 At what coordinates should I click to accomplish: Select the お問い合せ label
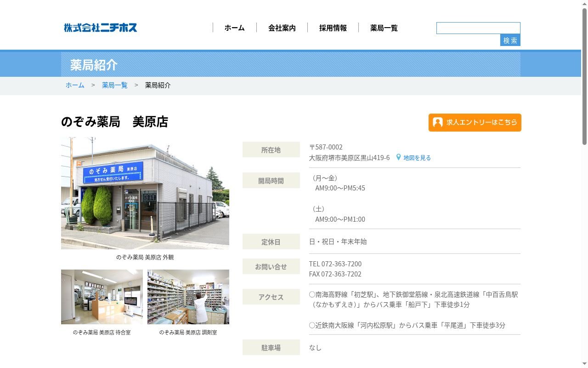[271, 266]
